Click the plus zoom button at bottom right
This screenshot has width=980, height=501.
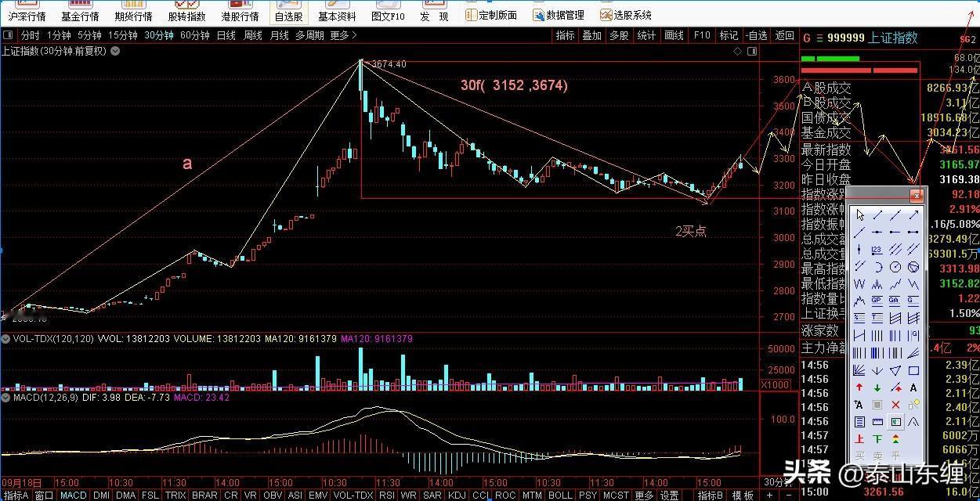(770, 496)
